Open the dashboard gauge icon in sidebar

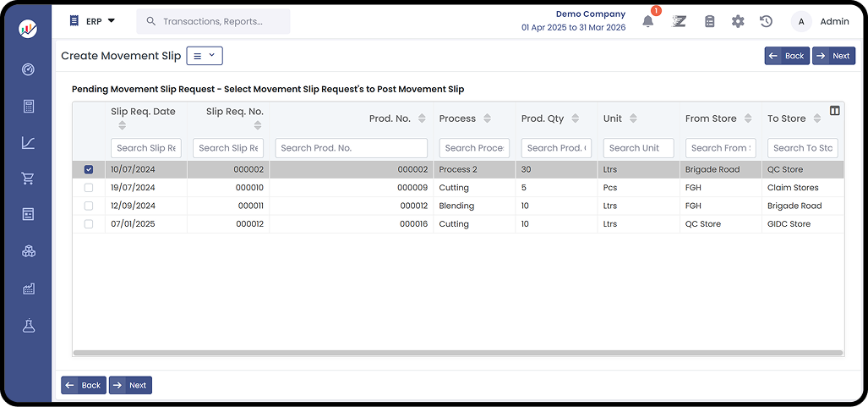(29, 69)
